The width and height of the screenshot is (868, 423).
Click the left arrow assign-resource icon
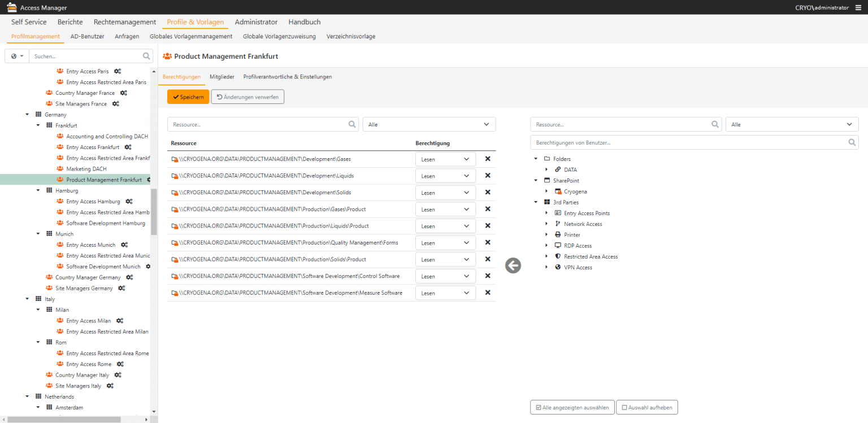click(x=513, y=265)
